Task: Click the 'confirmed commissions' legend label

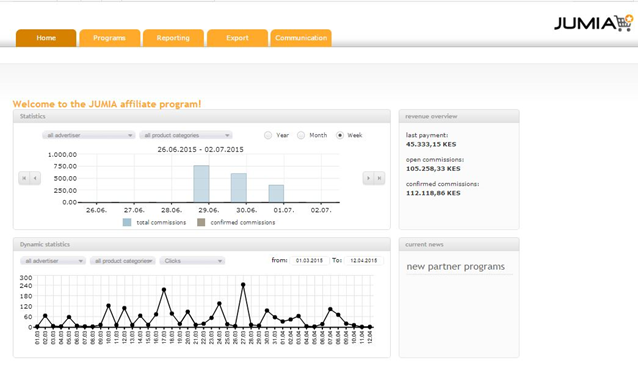Action: point(243,223)
